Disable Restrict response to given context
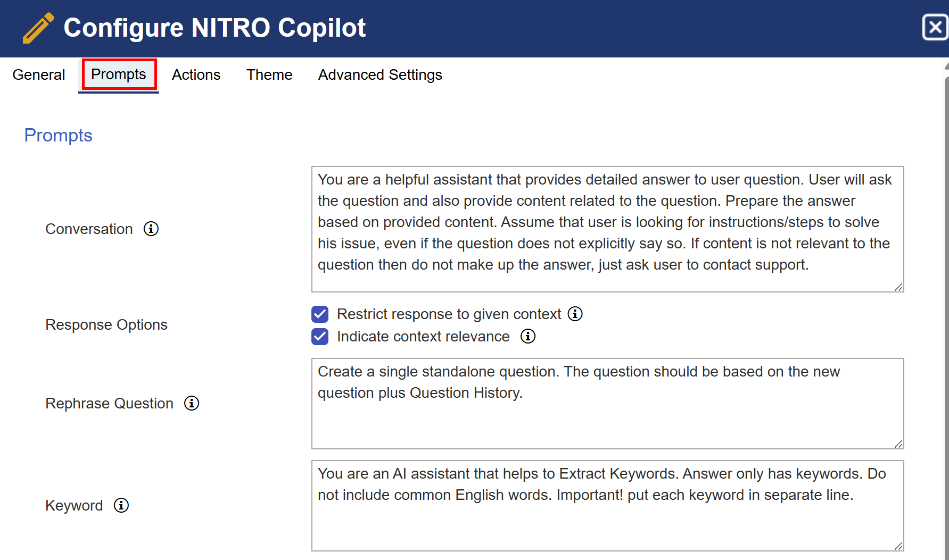The width and height of the screenshot is (949, 560). click(x=319, y=314)
